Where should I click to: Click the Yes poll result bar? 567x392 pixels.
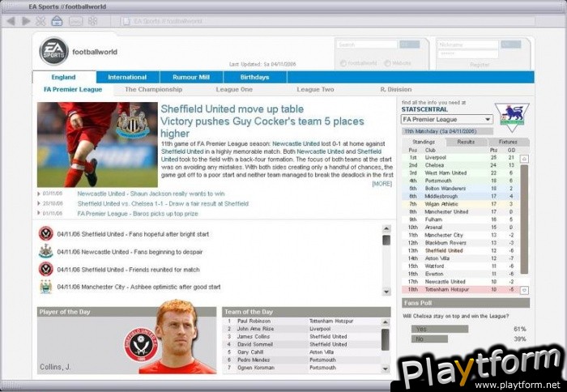click(x=439, y=329)
